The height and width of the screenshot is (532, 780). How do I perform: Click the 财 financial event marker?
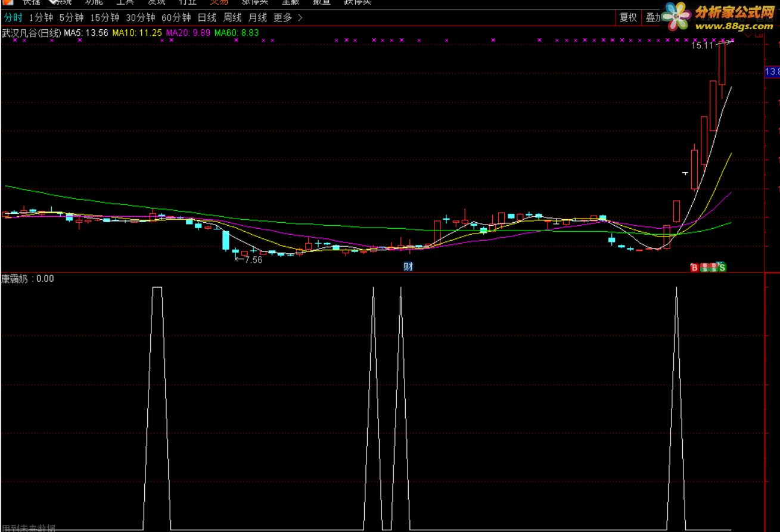(408, 267)
